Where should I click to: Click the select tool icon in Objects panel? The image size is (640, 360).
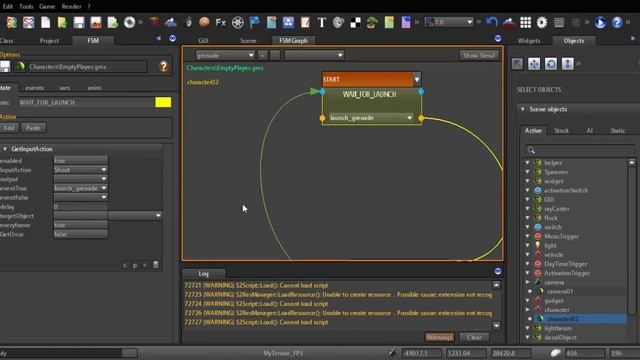click(517, 64)
